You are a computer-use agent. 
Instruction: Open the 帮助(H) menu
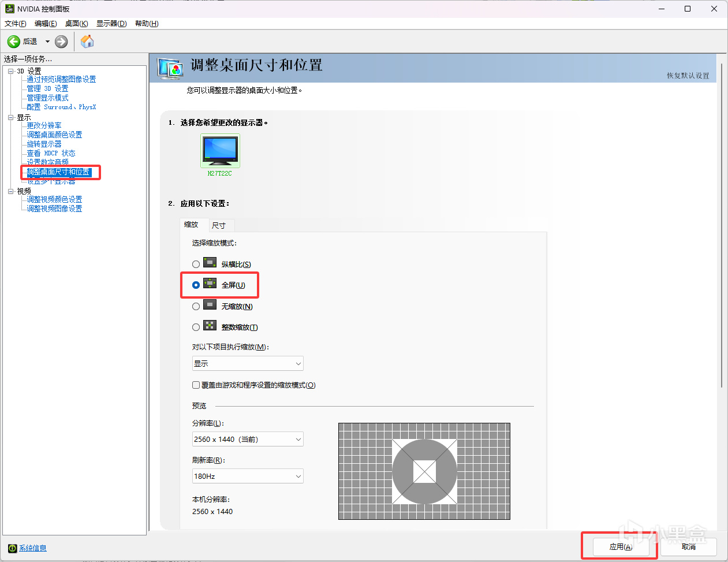147,24
